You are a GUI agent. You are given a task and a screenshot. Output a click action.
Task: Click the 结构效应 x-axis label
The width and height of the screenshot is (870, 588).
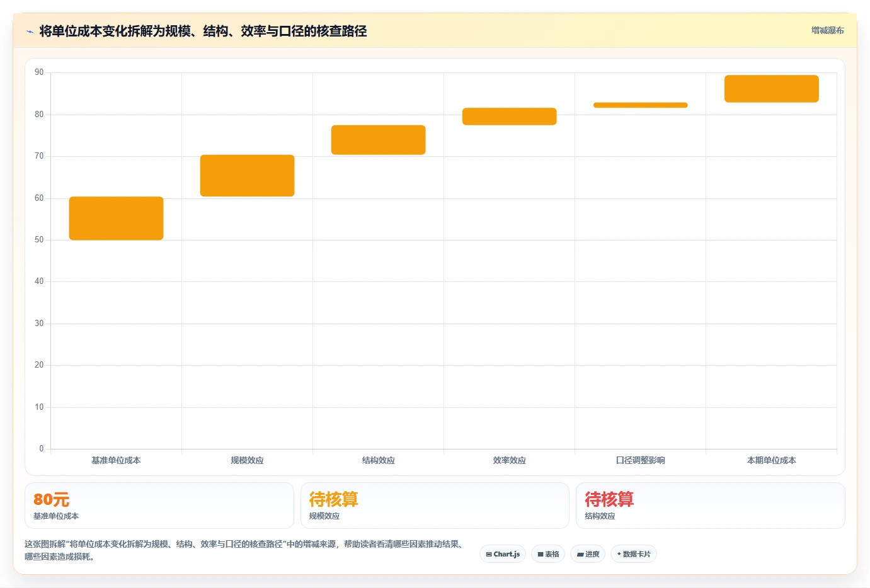[x=378, y=460]
